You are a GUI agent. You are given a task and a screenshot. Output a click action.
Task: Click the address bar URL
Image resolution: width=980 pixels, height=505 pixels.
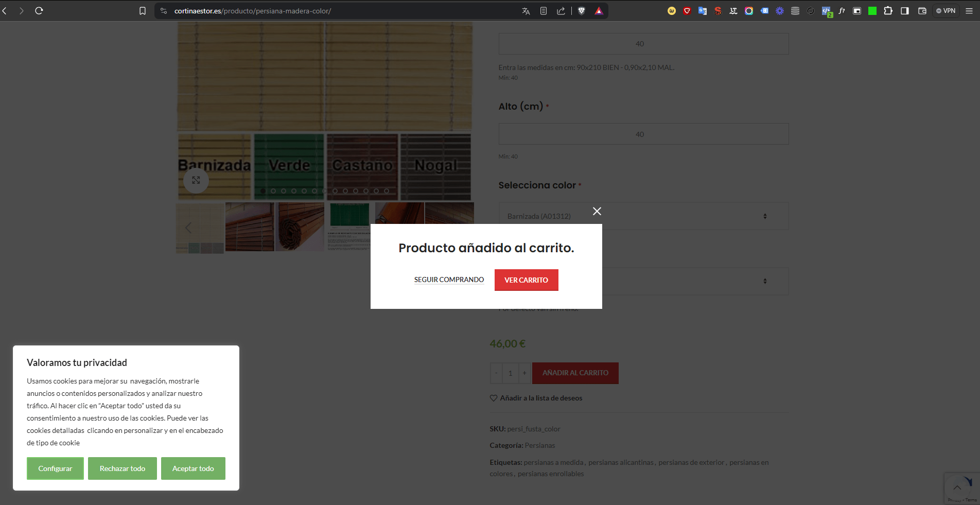(253, 11)
